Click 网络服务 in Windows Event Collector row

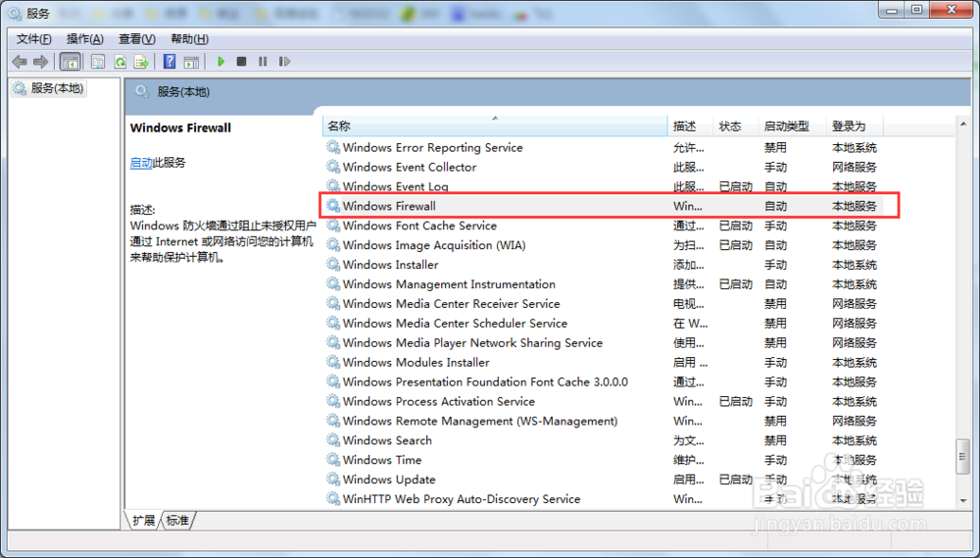855,167
